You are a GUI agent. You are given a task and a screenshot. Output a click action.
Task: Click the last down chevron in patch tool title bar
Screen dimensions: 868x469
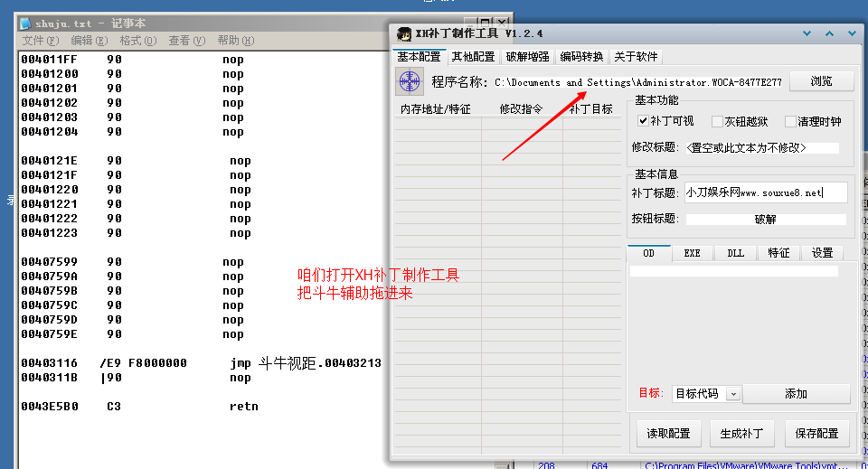[852, 33]
